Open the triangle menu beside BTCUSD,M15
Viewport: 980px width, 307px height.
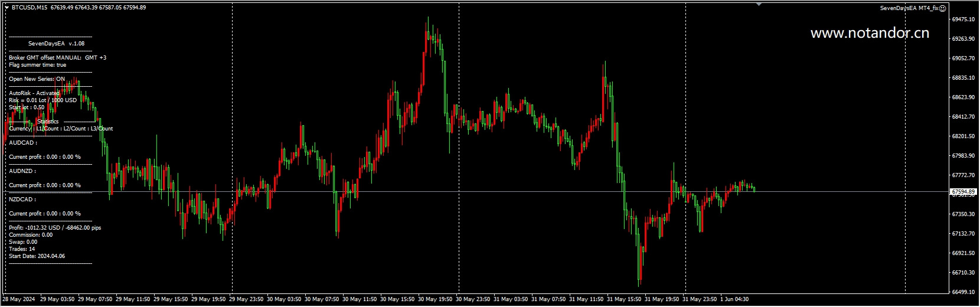pyautogui.click(x=6, y=8)
